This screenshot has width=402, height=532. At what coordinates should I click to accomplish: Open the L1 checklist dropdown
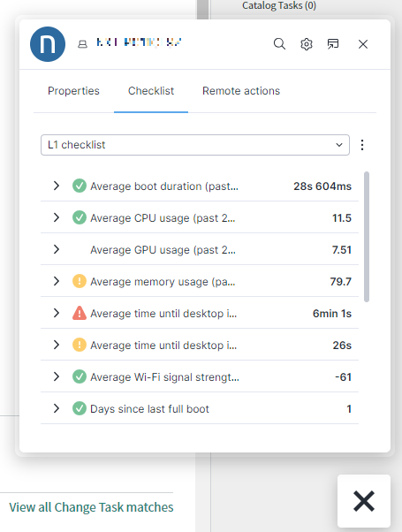coord(195,145)
